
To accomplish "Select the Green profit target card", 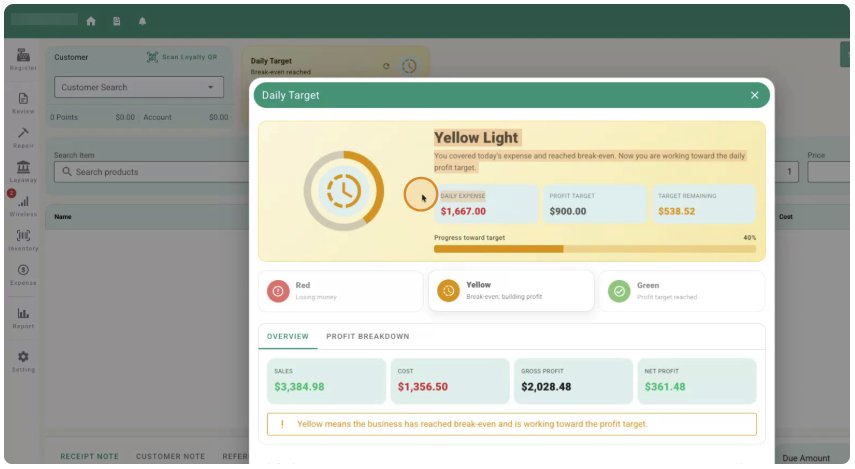I will click(682, 291).
